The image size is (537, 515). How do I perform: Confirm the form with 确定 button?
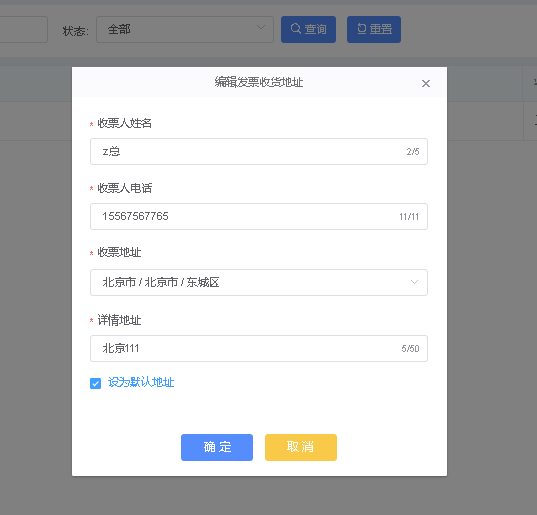pos(217,447)
